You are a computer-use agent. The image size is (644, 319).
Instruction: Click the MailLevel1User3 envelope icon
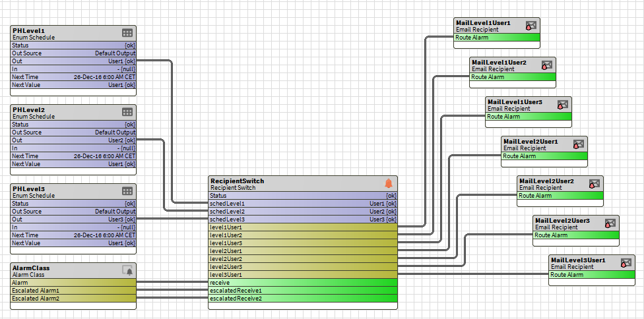pos(562,105)
